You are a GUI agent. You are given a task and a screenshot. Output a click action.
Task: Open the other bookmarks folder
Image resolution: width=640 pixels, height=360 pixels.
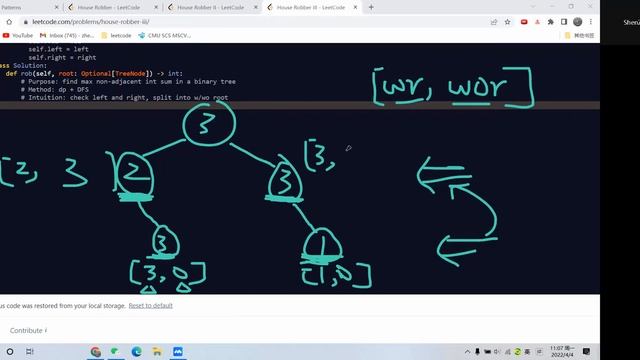pyautogui.click(x=579, y=36)
